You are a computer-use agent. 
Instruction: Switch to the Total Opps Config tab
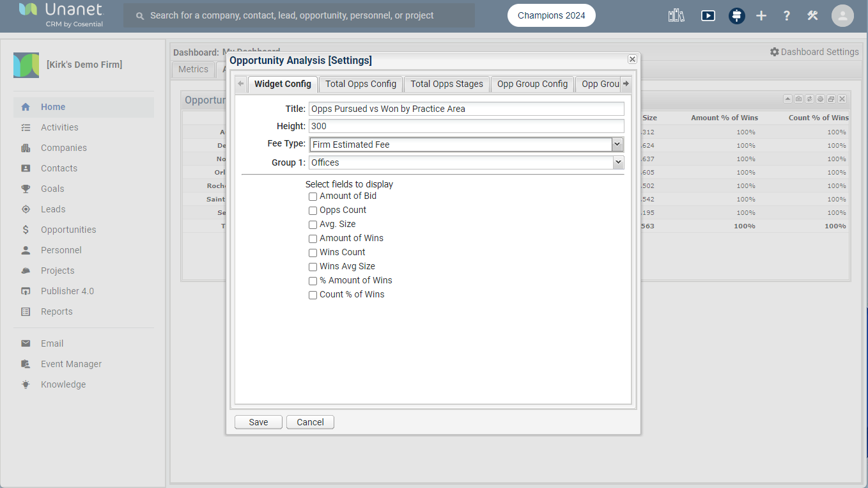coord(360,84)
